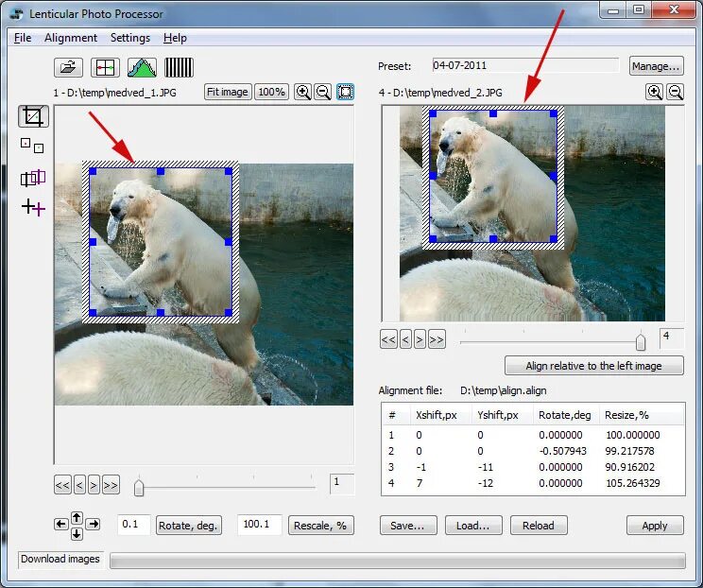Image resolution: width=703 pixels, height=588 pixels.
Task: Click the Yshift,px column header
Action: (502, 415)
